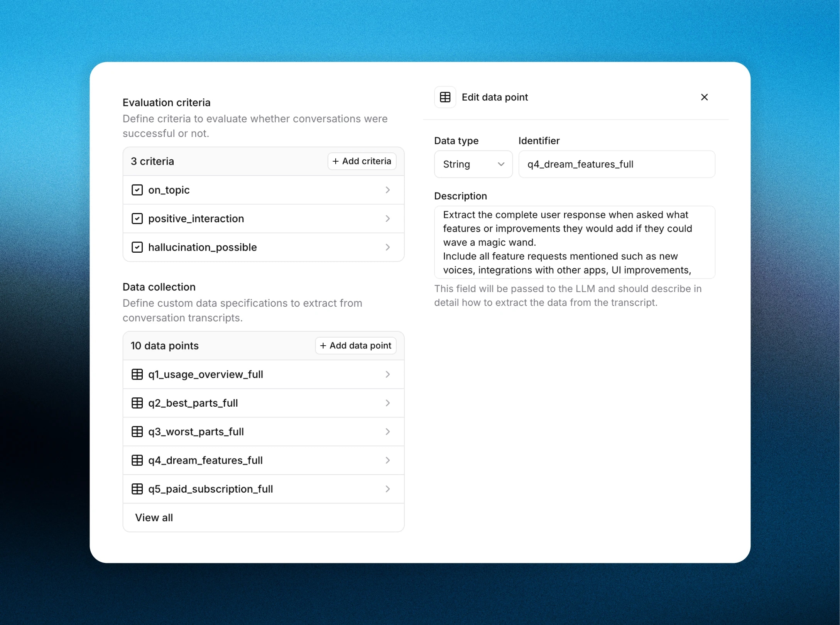The width and height of the screenshot is (840, 625).
Task: Click the table icon next to q4_dream_features_full
Action: 138,460
